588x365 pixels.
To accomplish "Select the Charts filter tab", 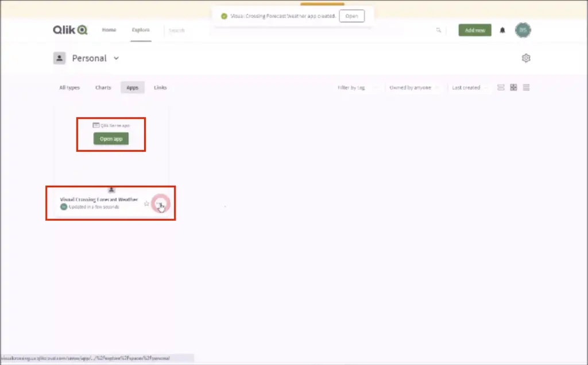I will tap(103, 88).
